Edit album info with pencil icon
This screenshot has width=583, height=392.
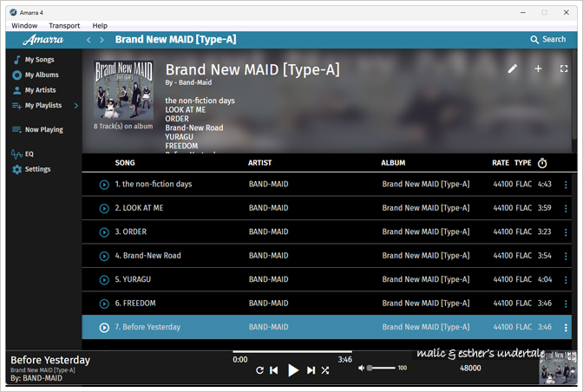pos(513,69)
